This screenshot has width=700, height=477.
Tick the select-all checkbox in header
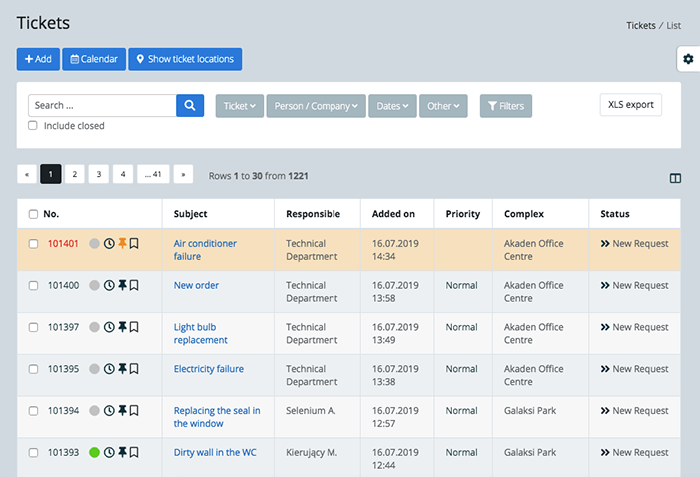coord(33,214)
